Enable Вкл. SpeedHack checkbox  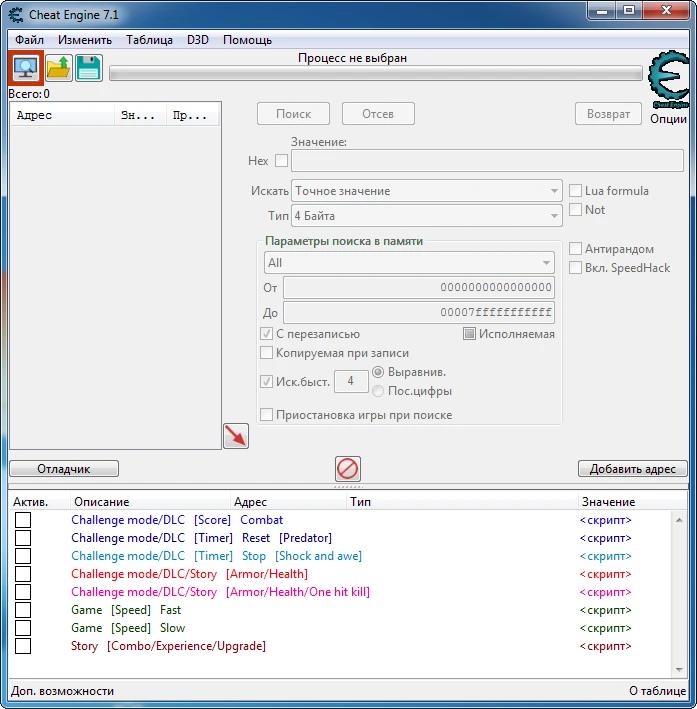575,268
